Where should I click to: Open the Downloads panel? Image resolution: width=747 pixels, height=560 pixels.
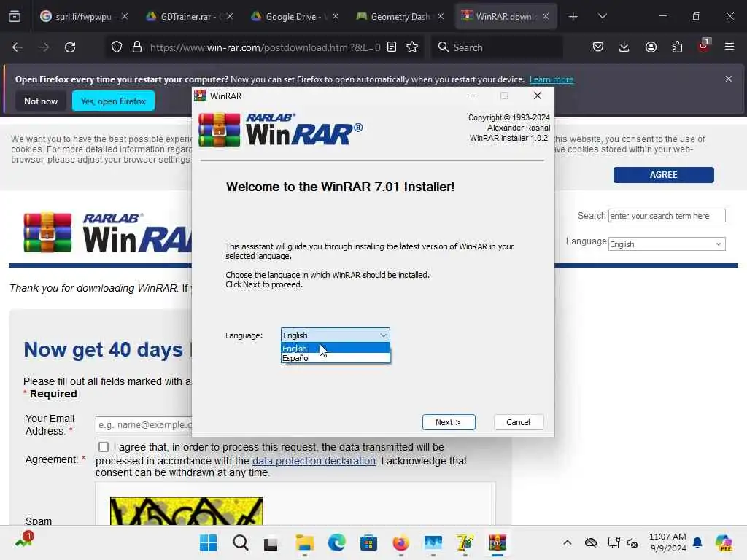coord(624,47)
